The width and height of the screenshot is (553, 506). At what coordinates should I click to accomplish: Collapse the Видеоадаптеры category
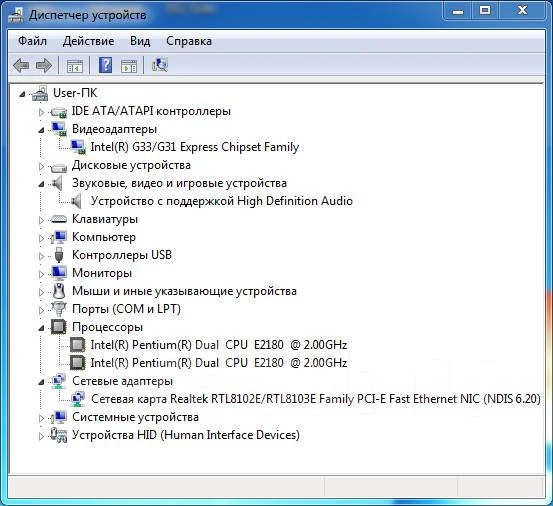[41, 130]
